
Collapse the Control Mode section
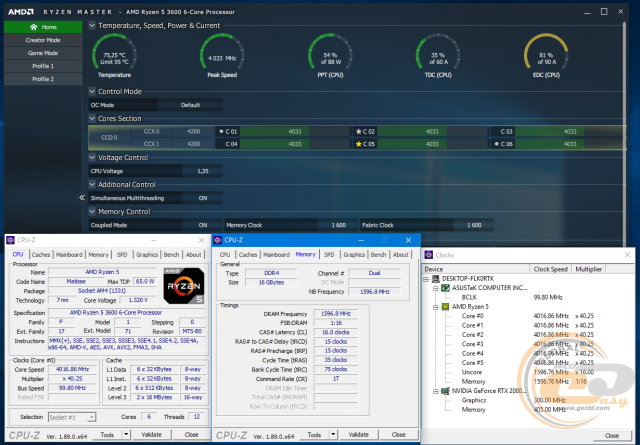click(x=92, y=91)
